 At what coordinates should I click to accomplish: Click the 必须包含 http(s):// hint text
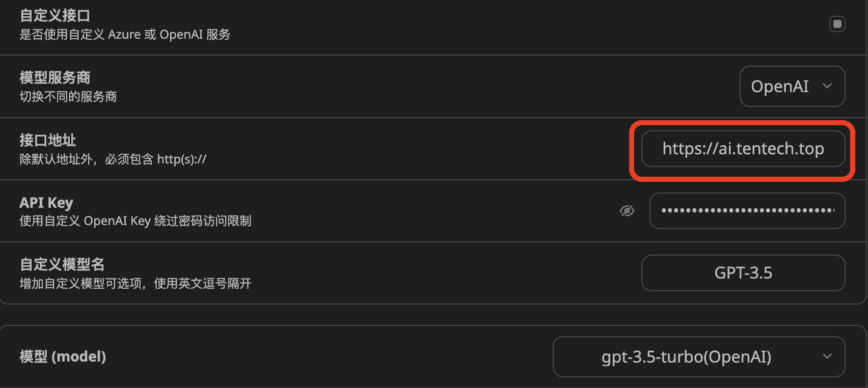(155, 159)
